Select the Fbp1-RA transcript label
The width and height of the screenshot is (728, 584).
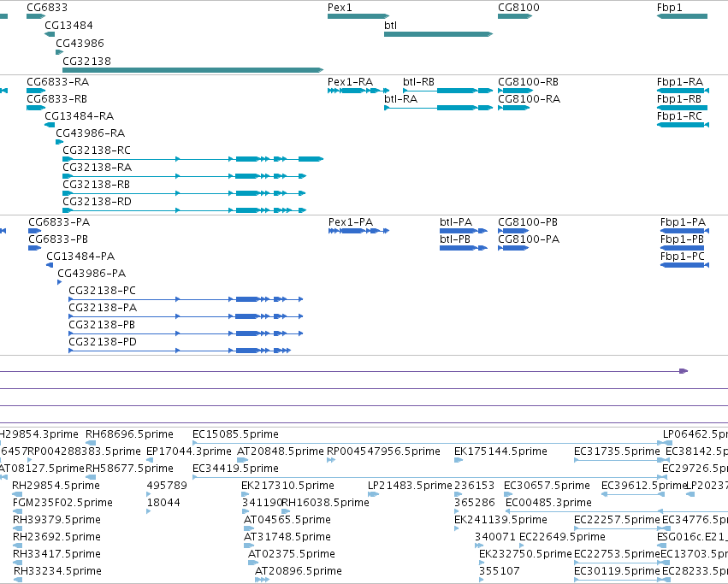tap(680, 82)
